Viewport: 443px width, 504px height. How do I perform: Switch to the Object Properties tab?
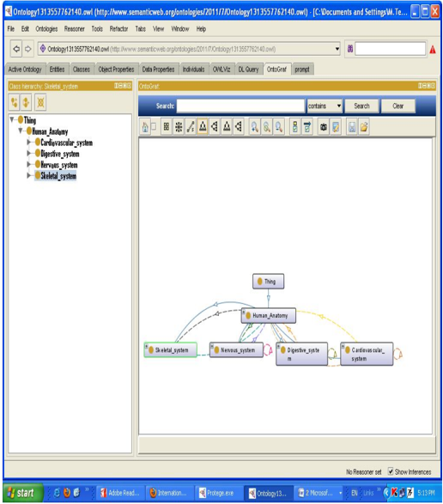click(x=116, y=69)
